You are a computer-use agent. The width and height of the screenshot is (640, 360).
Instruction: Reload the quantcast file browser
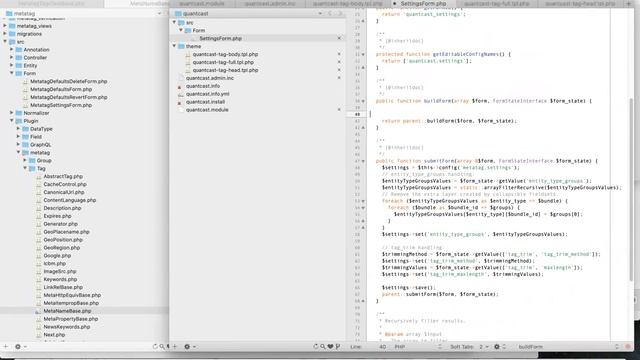point(316,347)
